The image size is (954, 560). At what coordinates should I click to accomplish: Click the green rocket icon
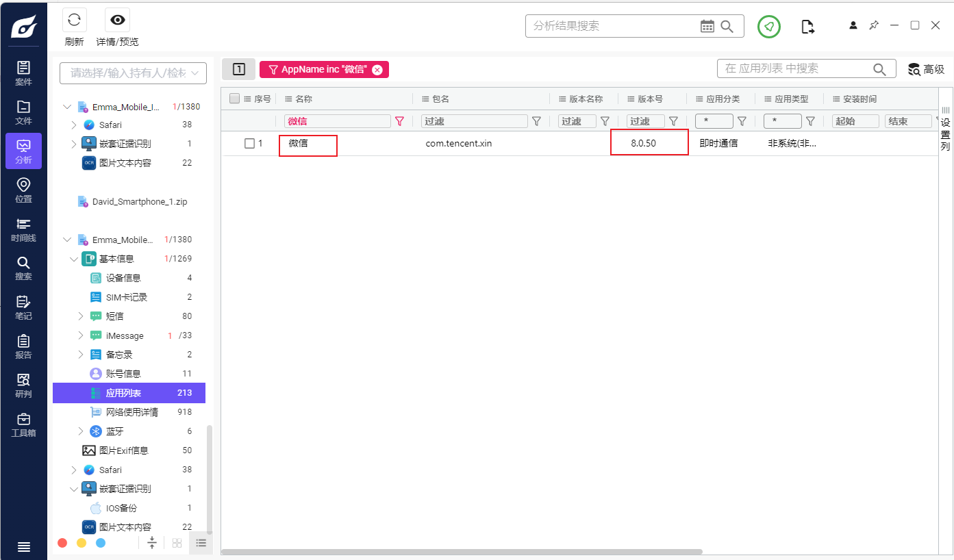[x=769, y=27]
